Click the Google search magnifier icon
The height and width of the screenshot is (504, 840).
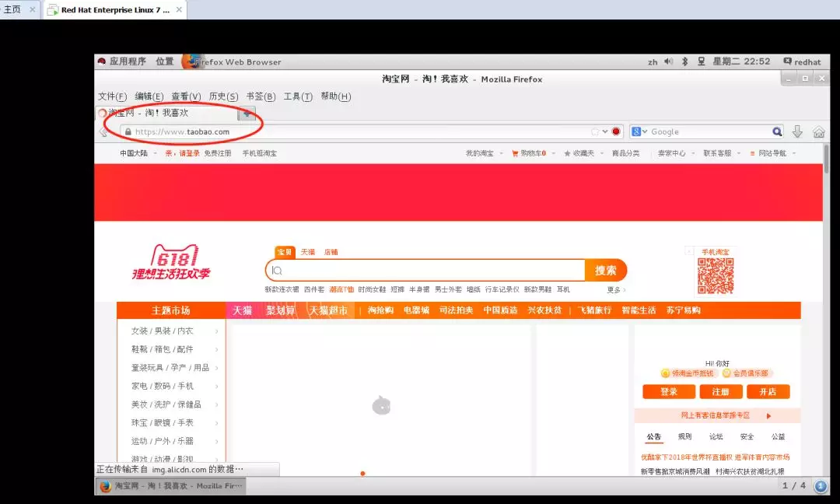[777, 131]
